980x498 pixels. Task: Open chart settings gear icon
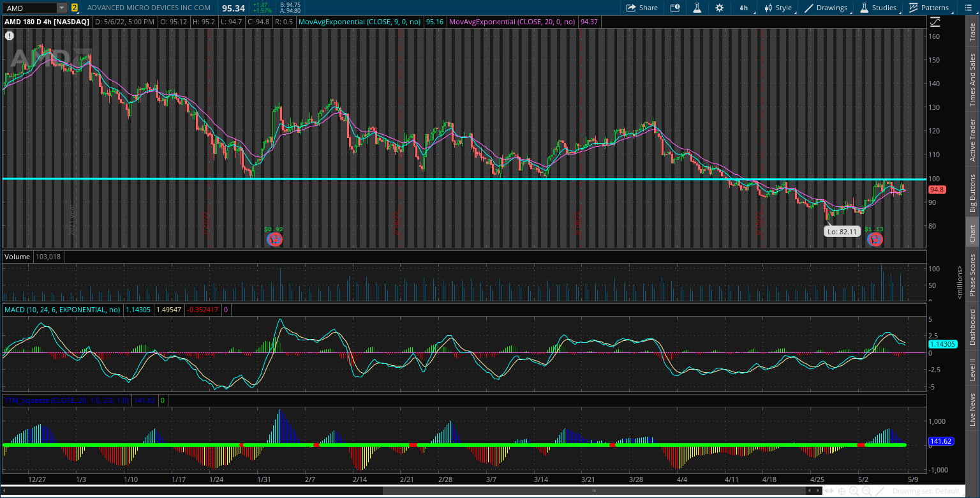point(720,8)
